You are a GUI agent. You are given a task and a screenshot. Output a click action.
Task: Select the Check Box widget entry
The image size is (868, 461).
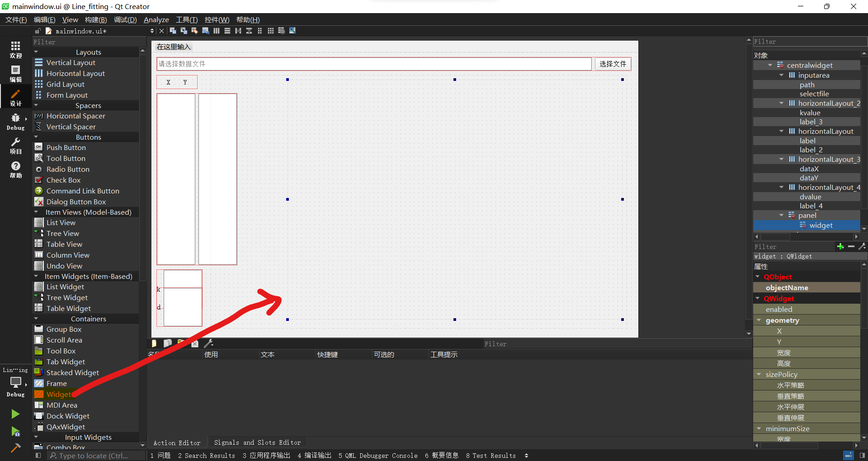[x=64, y=180]
